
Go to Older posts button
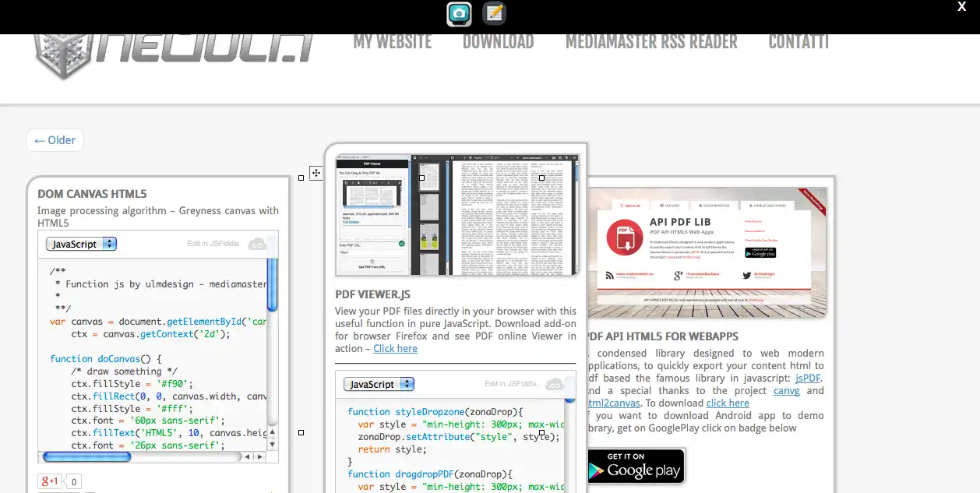tap(55, 140)
